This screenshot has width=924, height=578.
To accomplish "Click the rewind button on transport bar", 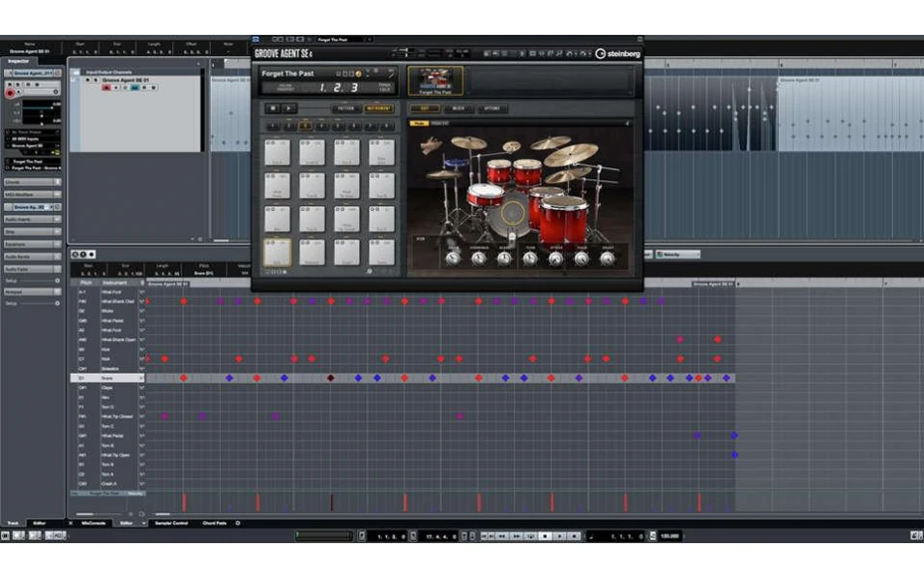I will tap(503, 536).
